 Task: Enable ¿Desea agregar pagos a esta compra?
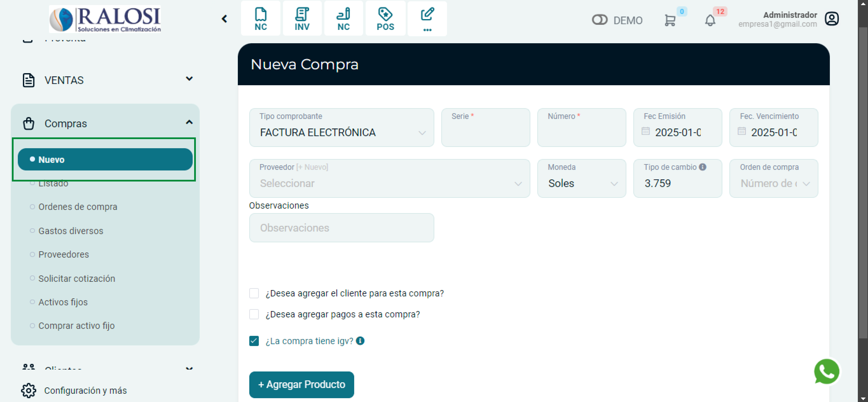(x=254, y=314)
